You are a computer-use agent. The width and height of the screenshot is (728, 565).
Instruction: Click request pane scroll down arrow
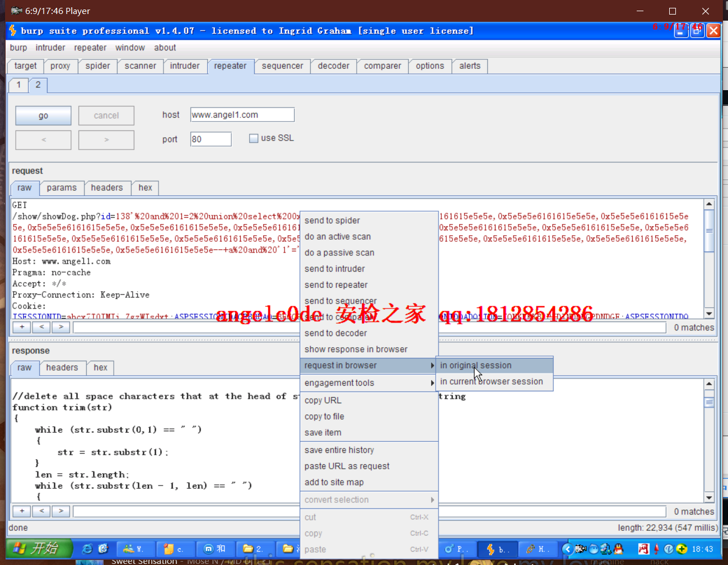(709, 314)
